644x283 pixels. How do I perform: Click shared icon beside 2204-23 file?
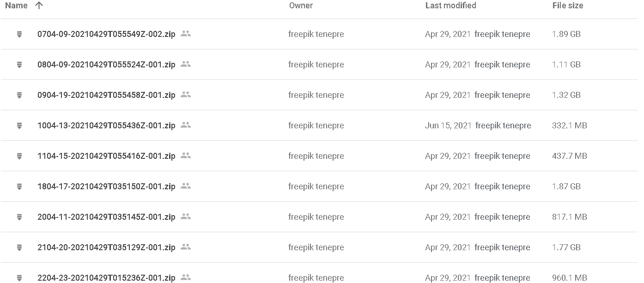pyautogui.click(x=186, y=277)
